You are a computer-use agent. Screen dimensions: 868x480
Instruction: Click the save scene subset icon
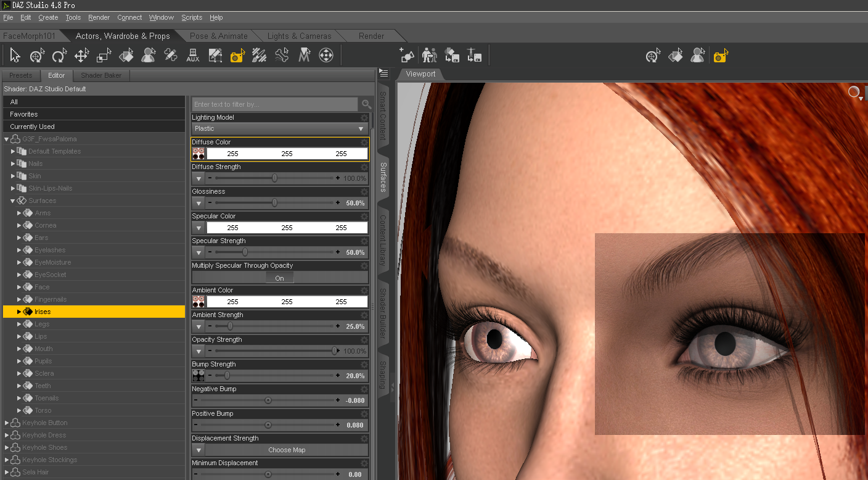(452, 56)
